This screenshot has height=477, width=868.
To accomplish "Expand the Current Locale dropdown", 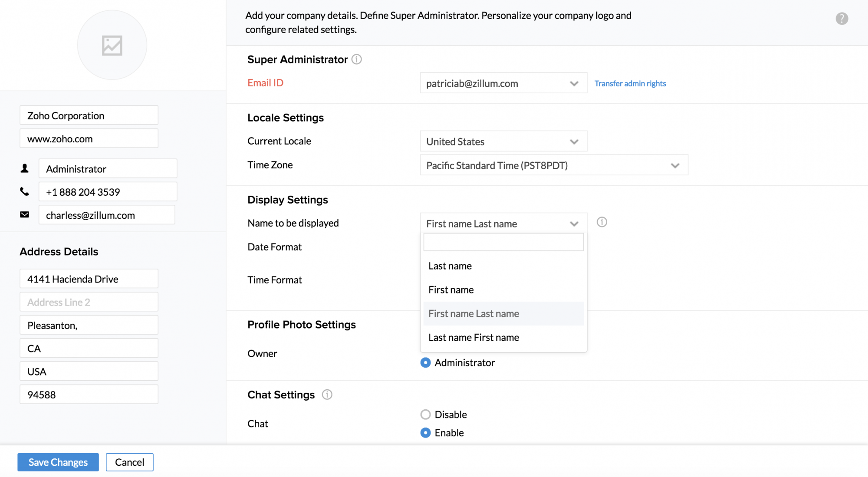I will 503,141.
